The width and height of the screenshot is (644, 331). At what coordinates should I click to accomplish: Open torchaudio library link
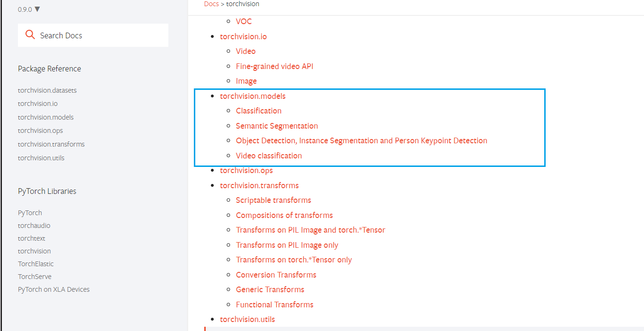[x=34, y=226]
